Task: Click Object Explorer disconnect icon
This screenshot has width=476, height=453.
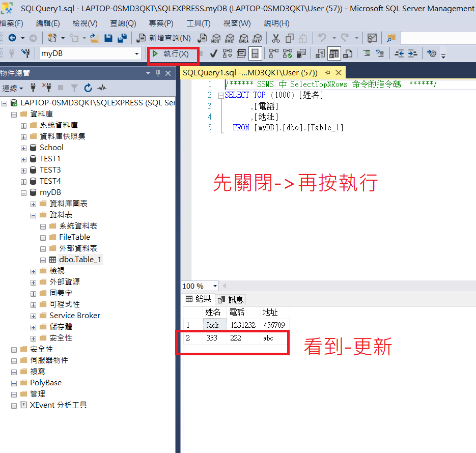Action: point(47,88)
